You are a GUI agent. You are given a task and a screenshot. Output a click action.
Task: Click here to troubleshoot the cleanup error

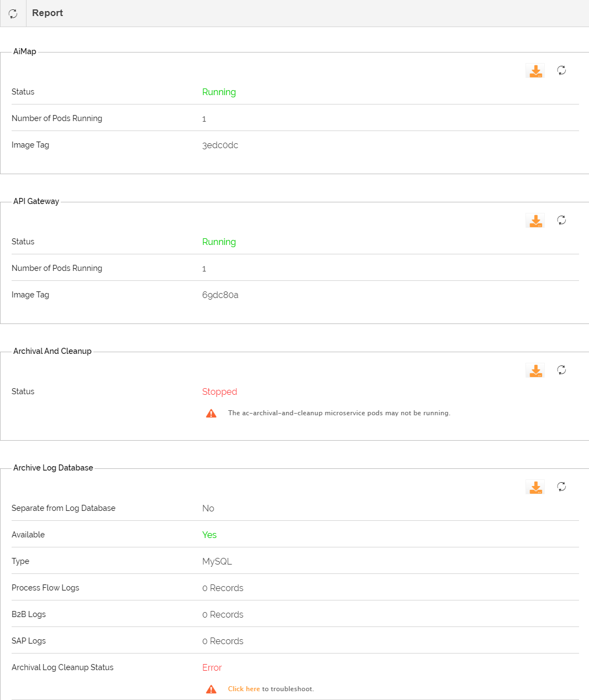coord(244,688)
